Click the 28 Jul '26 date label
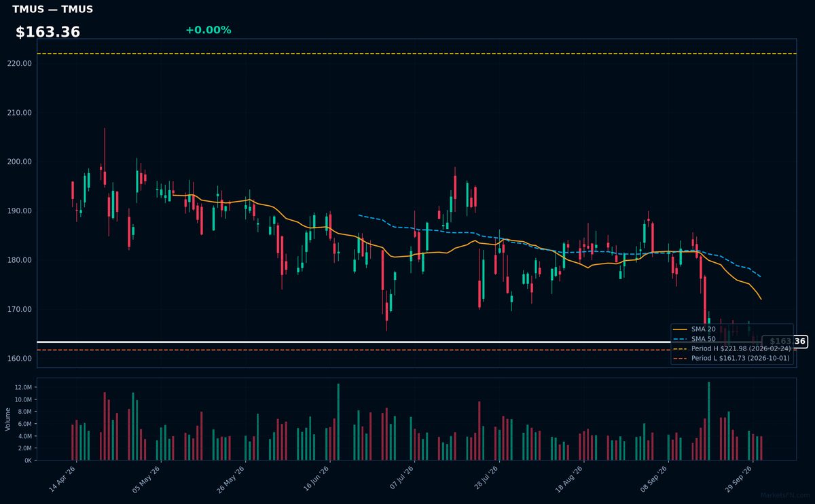Screen dimensions: 815x504 click(x=486, y=478)
